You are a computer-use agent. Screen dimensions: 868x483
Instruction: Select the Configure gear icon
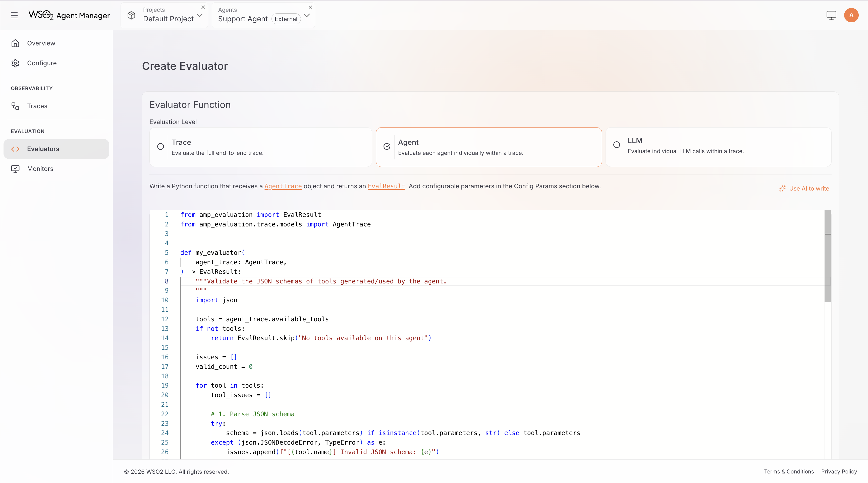(x=16, y=63)
